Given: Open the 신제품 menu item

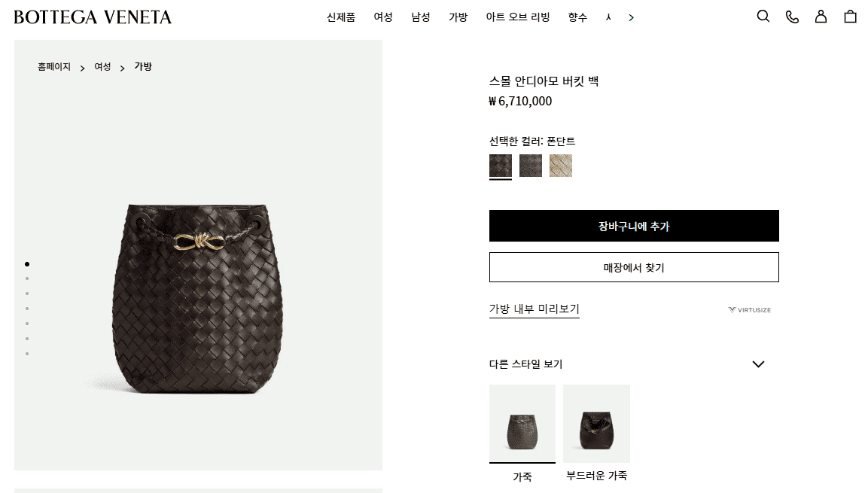Looking at the screenshot, I should pos(341,17).
